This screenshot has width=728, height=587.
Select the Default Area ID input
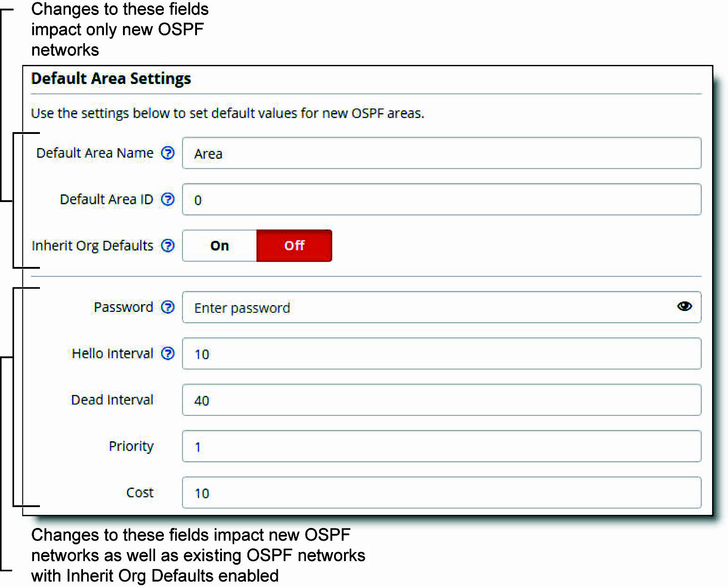(442, 199)
